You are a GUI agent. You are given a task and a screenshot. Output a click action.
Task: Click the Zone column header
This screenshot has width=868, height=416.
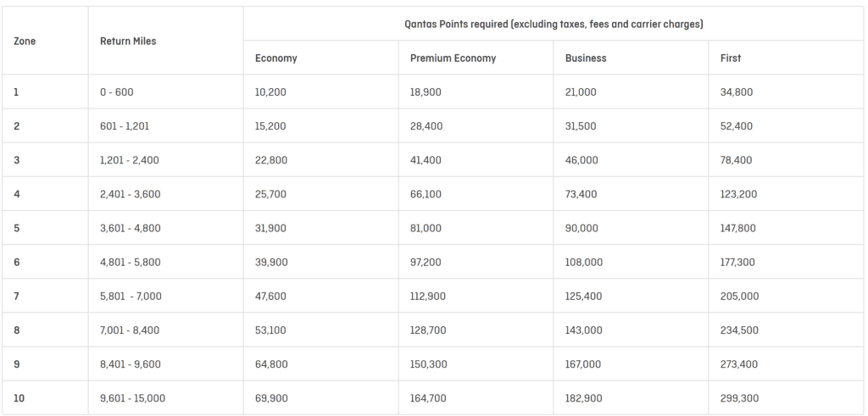(x=25, y=41)
